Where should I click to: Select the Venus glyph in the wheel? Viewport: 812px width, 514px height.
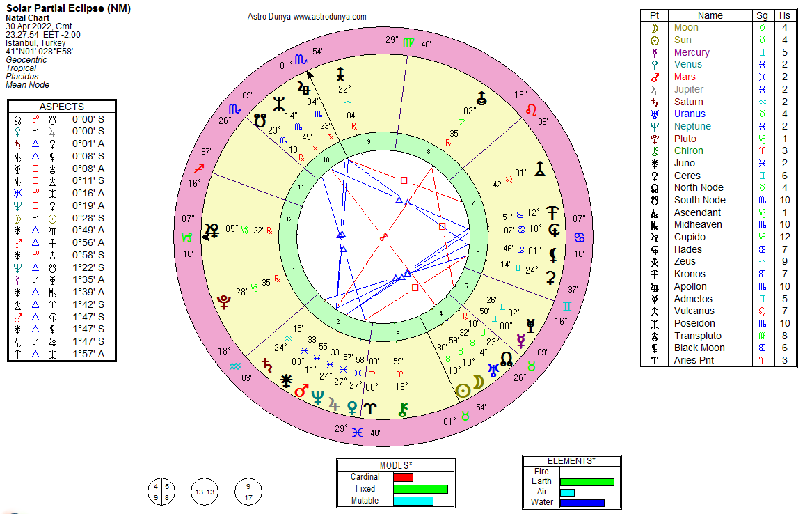click(x=352, y=407)
